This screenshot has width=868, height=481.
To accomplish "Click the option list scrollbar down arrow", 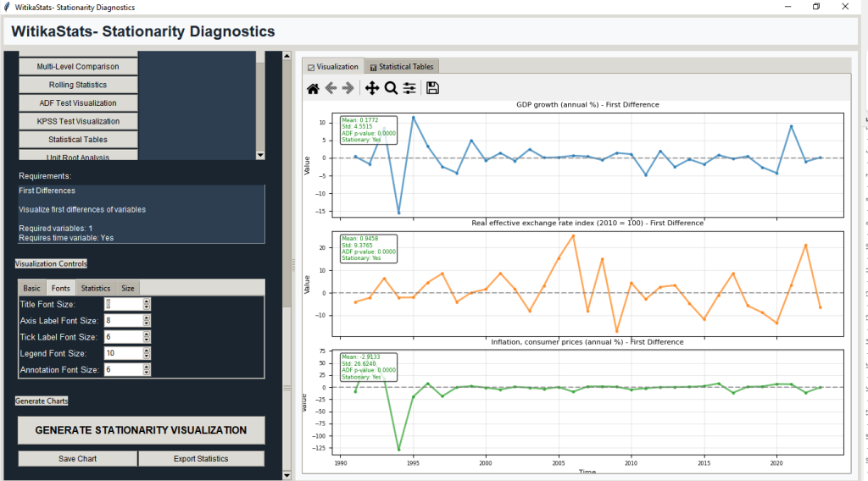I will pos(260,155).
